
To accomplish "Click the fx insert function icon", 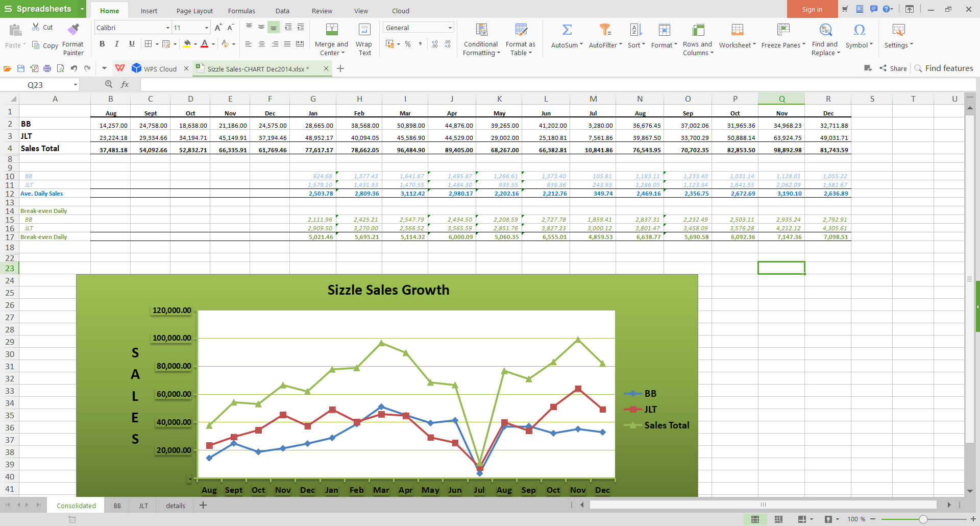I will 125,84.
